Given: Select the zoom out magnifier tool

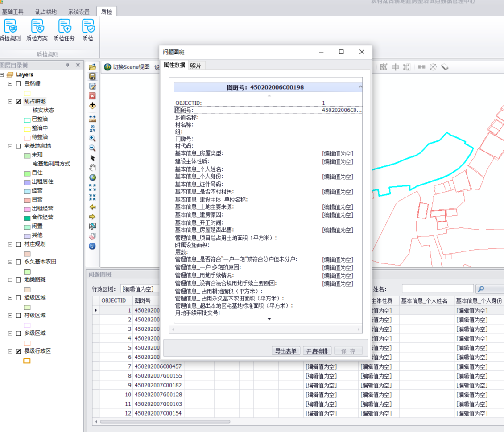Looking at the screenshot, I should click(x=92, y=148).
